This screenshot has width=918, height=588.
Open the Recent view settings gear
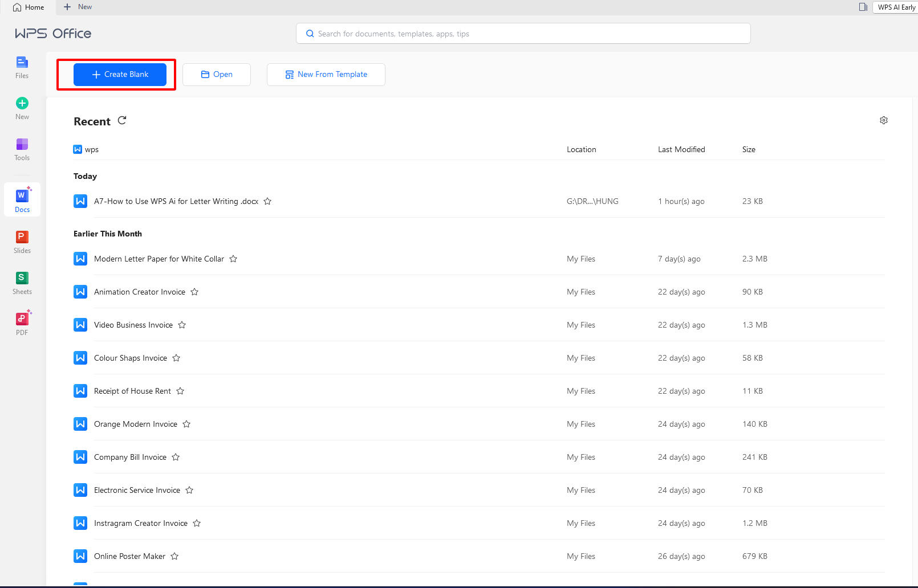tap(883, 120)
